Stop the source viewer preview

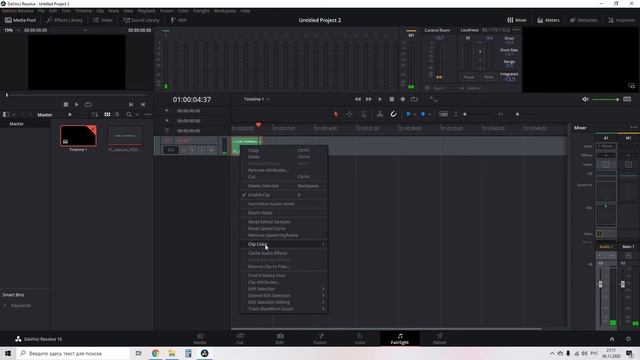click(66, 104)
